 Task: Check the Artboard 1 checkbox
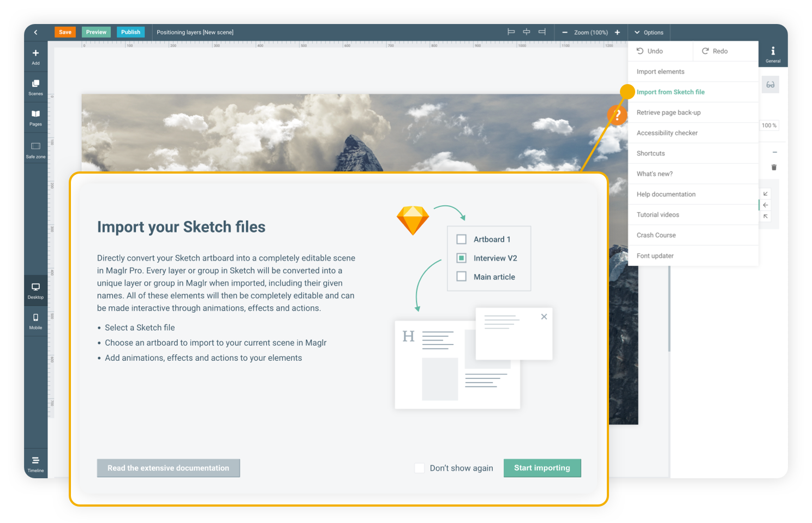[462, 239]
